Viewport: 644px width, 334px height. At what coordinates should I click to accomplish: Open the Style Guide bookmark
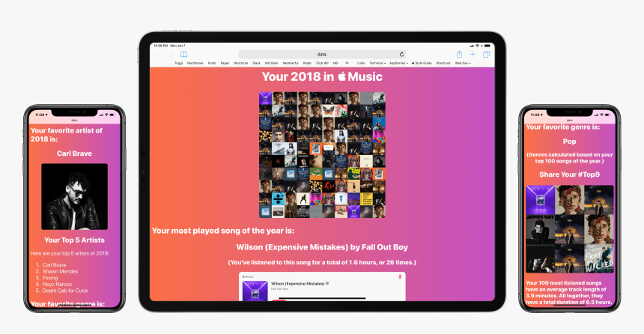pos(422,63)
